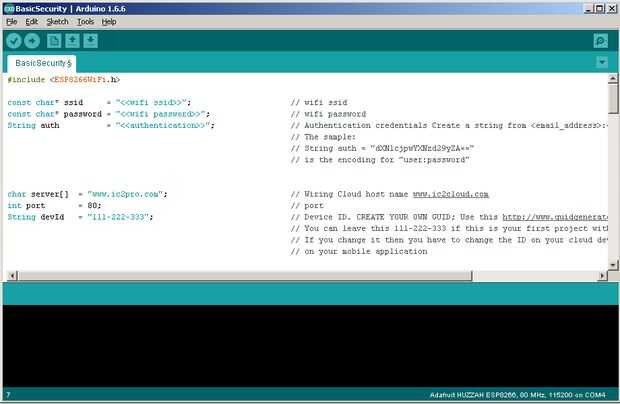Image resolution: width=620 pixels, height=404 pixels.
Task: Click the horizontal scrollbar right arrow
Action: click(x=602, y=276)
